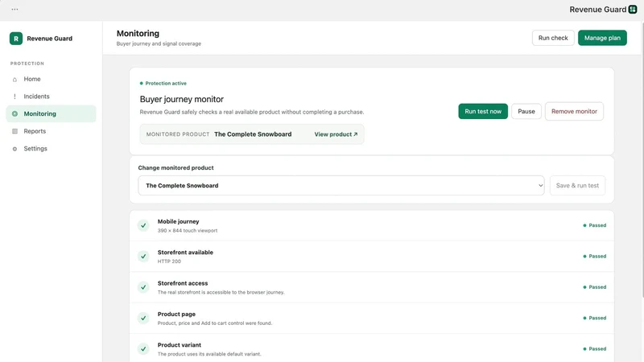Click the Passed status for Mobile journey
Screen dimensions: 644x362
[x=594, y=225]
